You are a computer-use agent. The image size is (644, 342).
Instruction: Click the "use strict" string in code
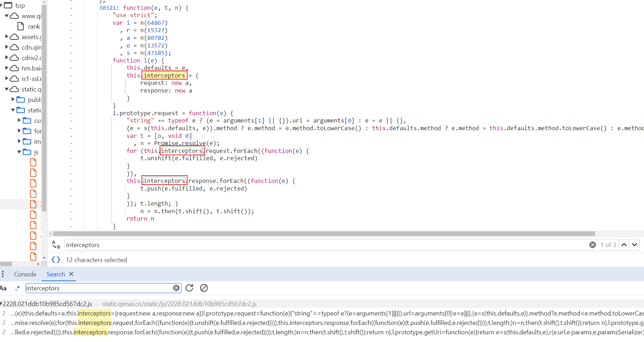pyautogui.click(x=133, y=15)
